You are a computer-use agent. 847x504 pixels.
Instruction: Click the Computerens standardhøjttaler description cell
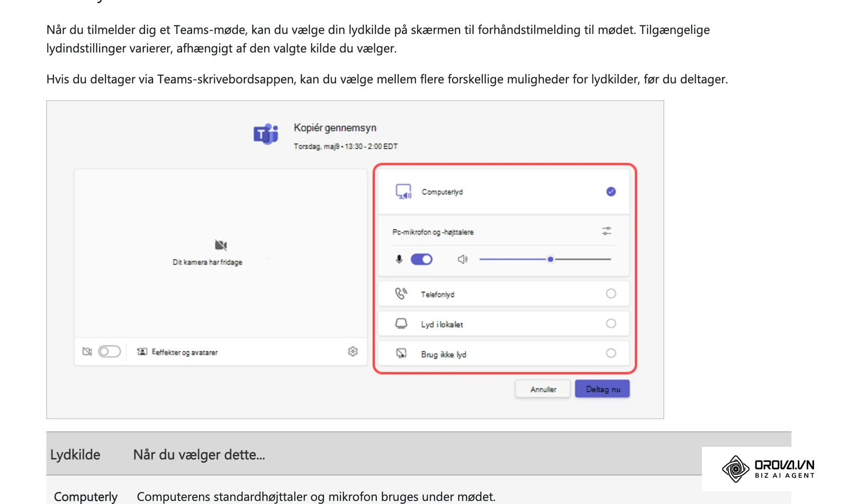coord(316,496)
